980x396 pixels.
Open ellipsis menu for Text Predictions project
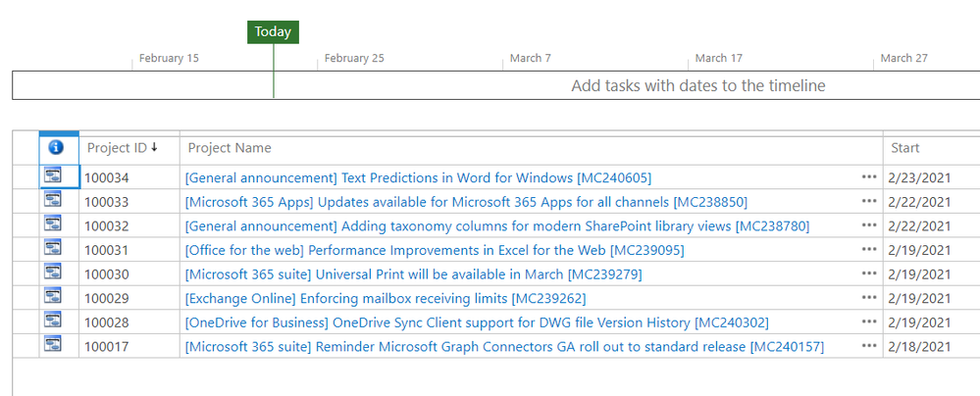click(x=868, y=177)
